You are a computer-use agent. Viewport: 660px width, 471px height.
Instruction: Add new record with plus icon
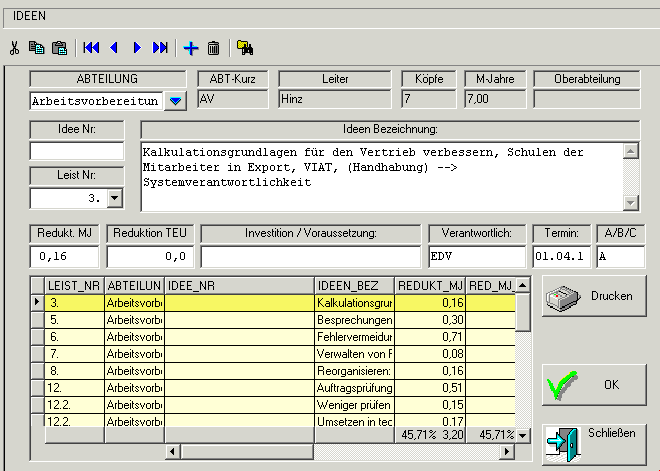coord(191,48)
